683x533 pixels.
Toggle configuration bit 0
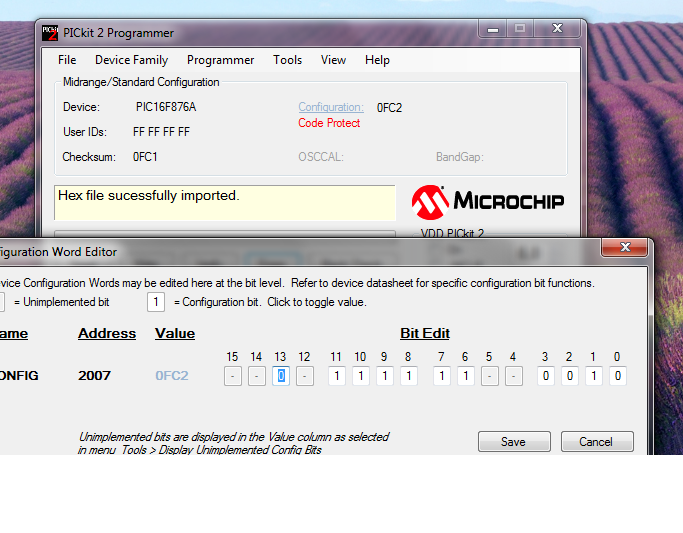617,376
